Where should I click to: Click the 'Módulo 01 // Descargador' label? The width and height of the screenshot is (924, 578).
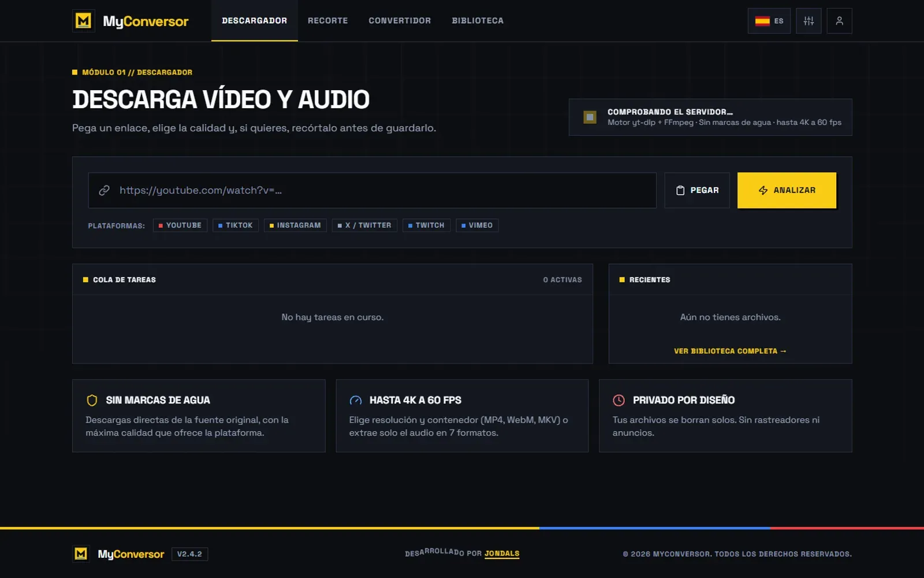click(x=137, y=72)
